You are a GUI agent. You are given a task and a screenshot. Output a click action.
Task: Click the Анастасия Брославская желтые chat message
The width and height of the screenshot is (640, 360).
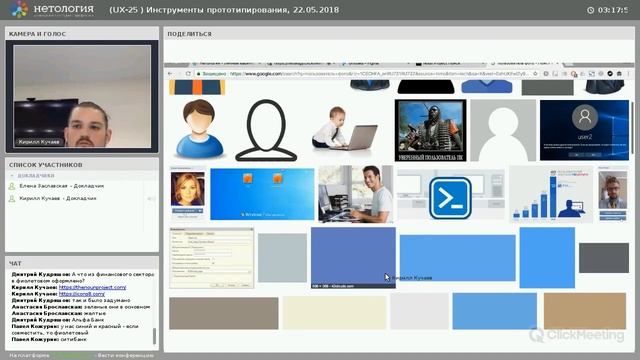(58, 313)
